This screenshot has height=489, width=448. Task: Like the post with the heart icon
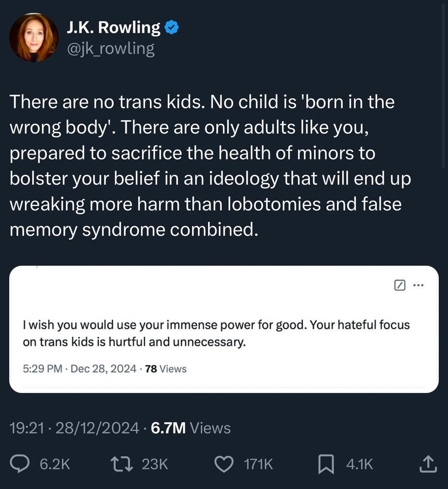[x=224, y=464]
